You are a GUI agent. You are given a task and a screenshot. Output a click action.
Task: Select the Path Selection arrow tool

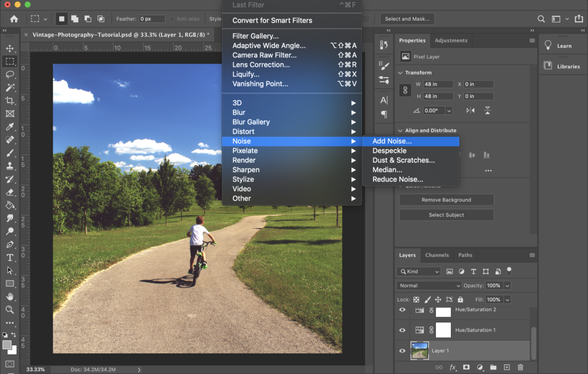click(10, 271)
